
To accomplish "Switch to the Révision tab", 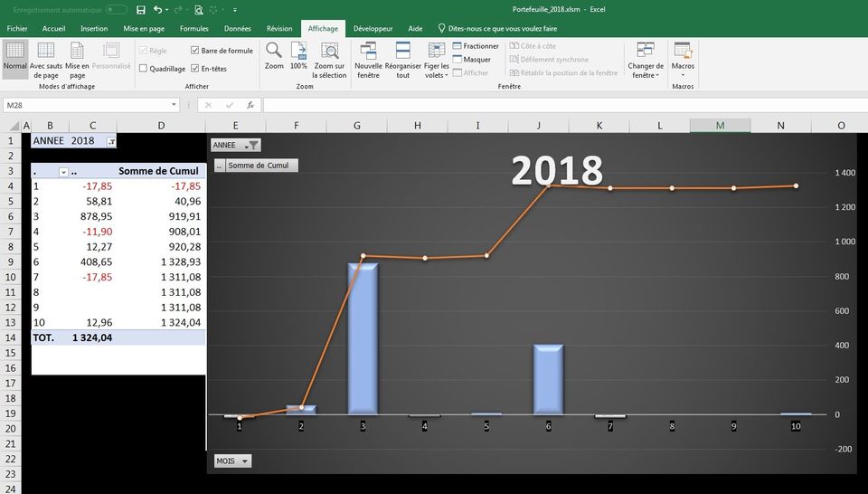I will click(x=279, y=28).
